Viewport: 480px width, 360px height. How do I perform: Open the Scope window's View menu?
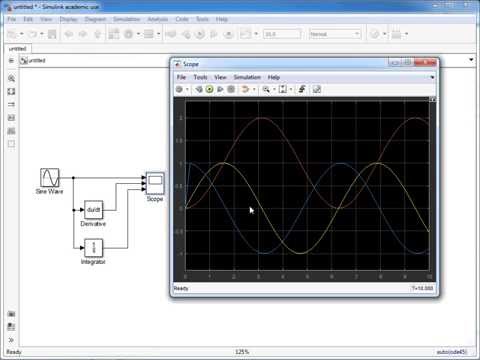[x=220, y=77]
